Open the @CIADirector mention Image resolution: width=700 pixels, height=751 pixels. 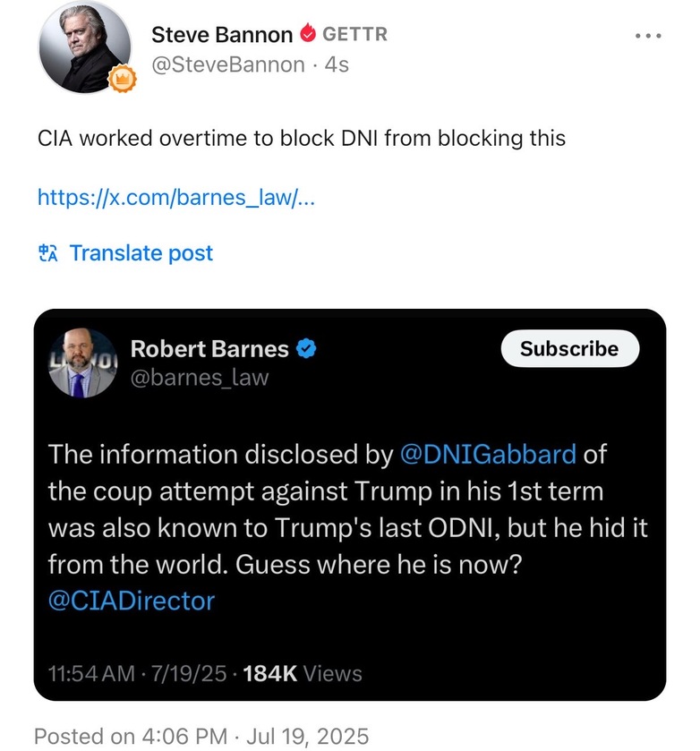click(x=132, y=600)
